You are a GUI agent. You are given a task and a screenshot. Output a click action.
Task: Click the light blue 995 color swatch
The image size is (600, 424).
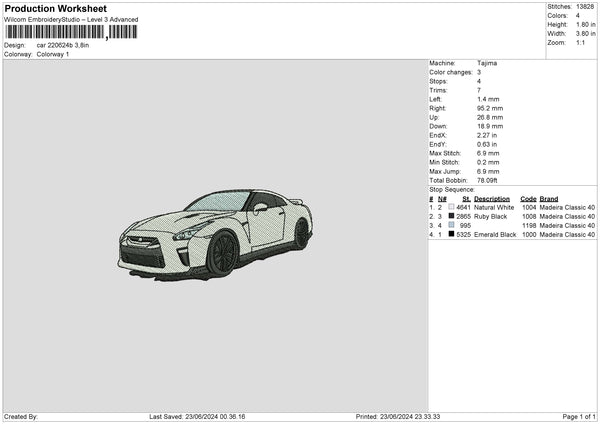coord(451,225)
